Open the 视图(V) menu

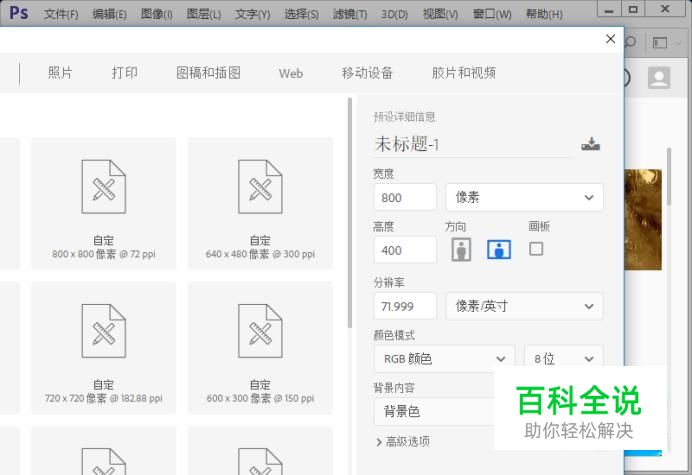click(440, 14)
